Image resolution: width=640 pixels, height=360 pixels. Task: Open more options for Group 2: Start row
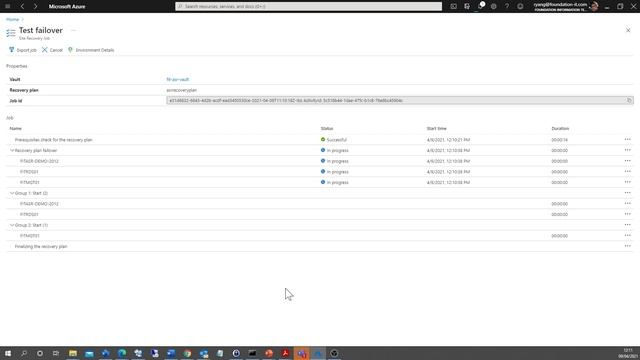tap(627, 225)
